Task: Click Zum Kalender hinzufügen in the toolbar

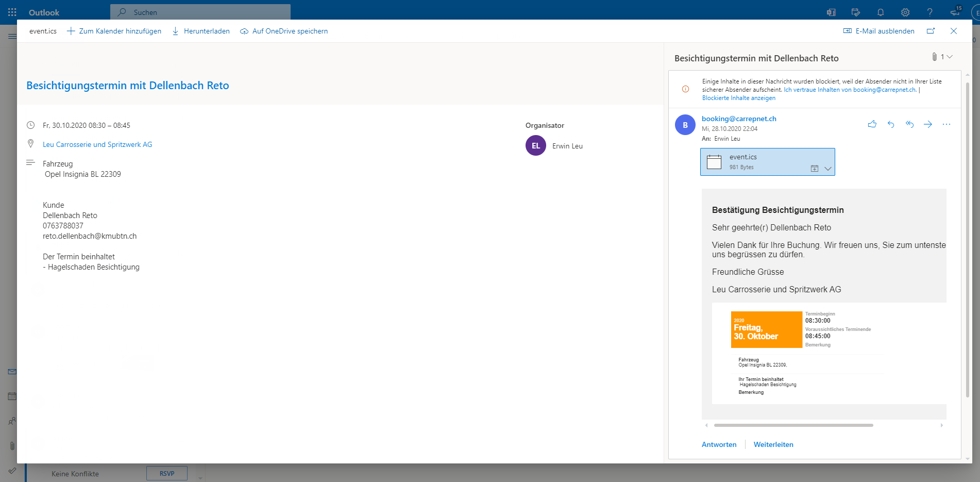Action: 114,31
